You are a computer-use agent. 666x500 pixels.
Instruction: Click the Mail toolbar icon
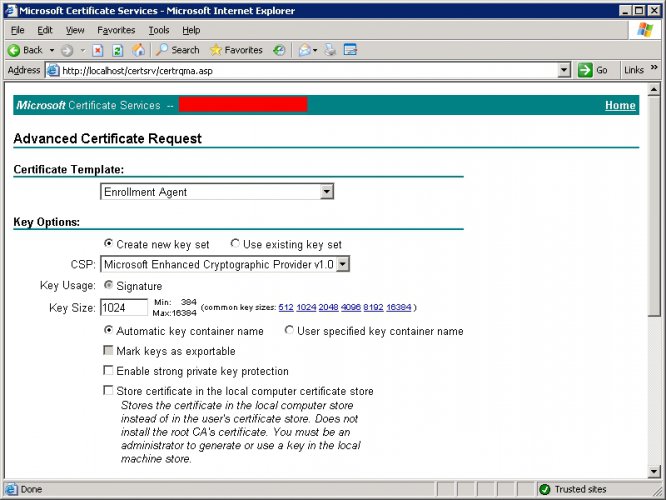[305, 50]
